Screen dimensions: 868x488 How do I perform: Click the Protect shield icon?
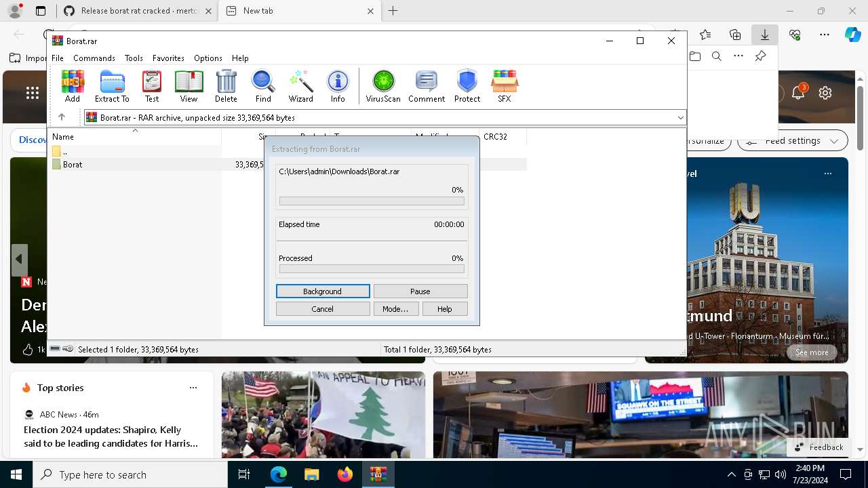click(x=467, y=86)
